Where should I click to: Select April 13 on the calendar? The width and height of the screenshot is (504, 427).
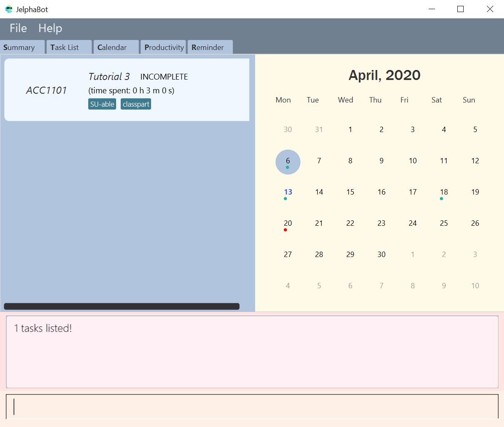[288, 192]
